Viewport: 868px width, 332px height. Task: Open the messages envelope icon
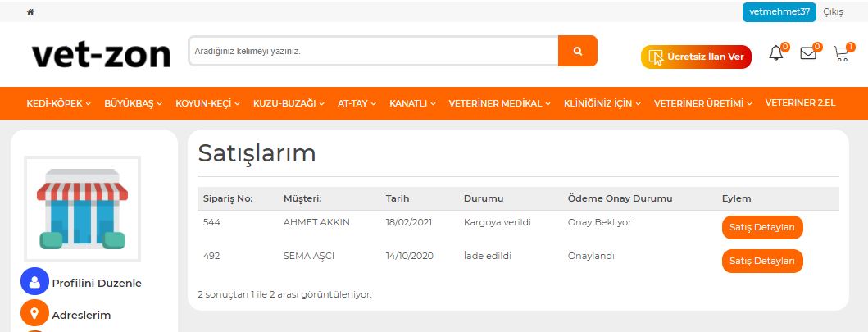[808, 54]
